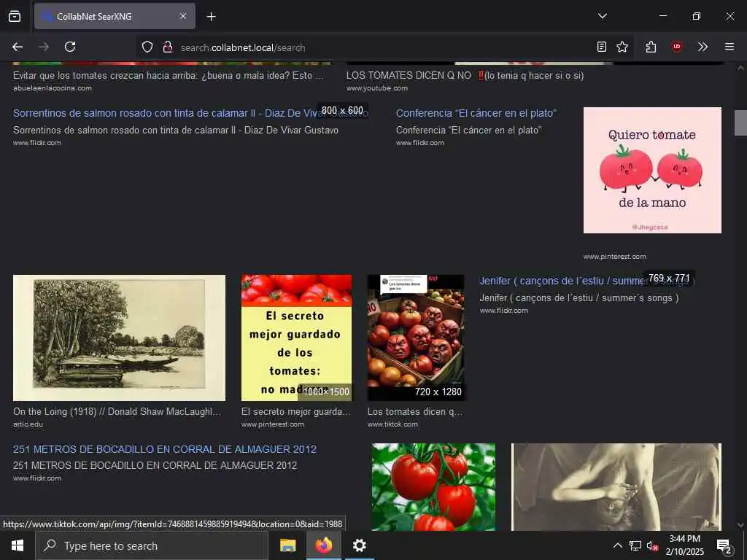This screenshot has height=560, width=747.
Task: Click the abuelaenlacocina.com source text
Action: click(x=53, y=88)
